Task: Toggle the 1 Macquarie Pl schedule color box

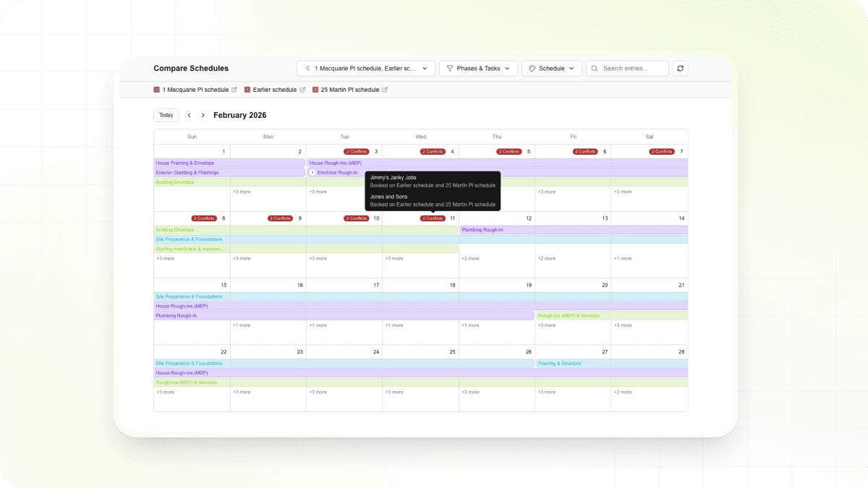Action: click(156, 90)
